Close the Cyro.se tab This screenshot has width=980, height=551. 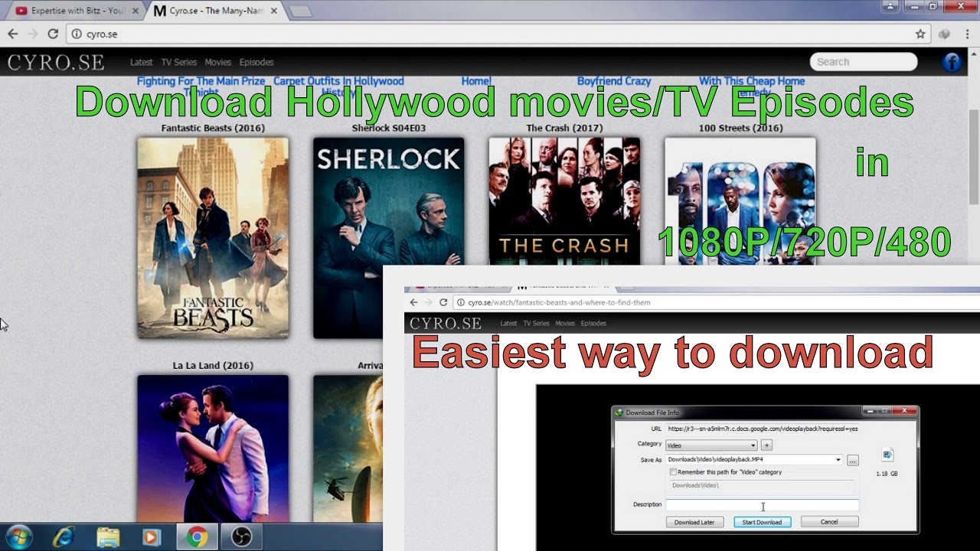coord(274,11)
